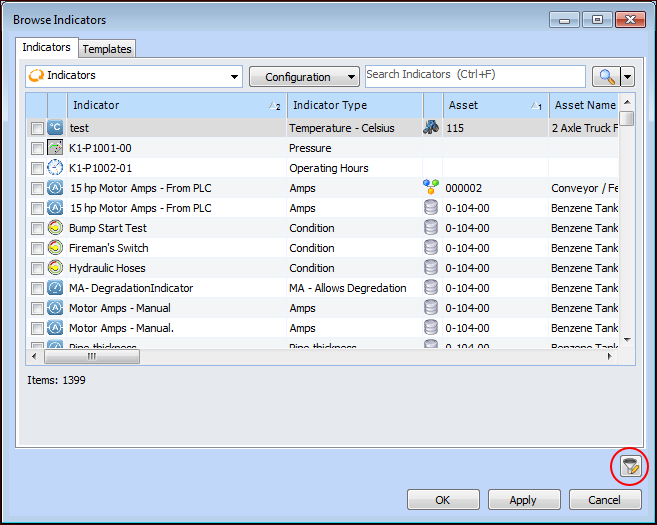Click the magnifying glass search icon
This screenshot has width=657, height=525.
(605, 77)
